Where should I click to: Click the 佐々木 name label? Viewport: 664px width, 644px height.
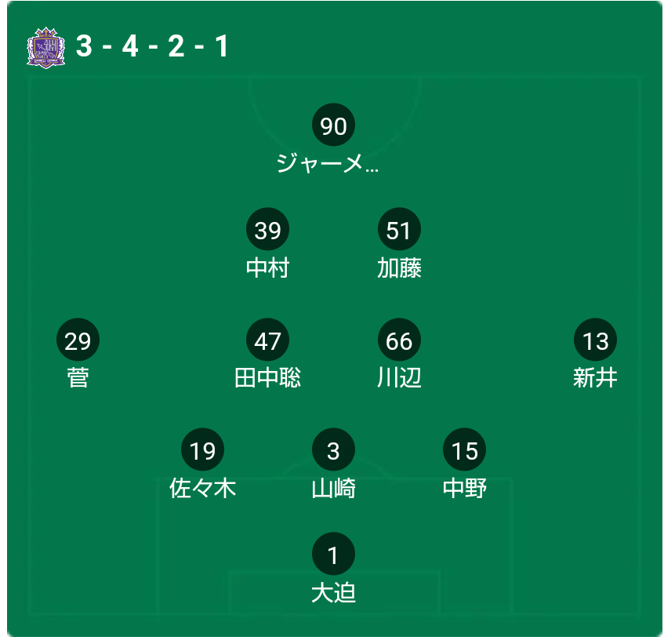[202, 488]
